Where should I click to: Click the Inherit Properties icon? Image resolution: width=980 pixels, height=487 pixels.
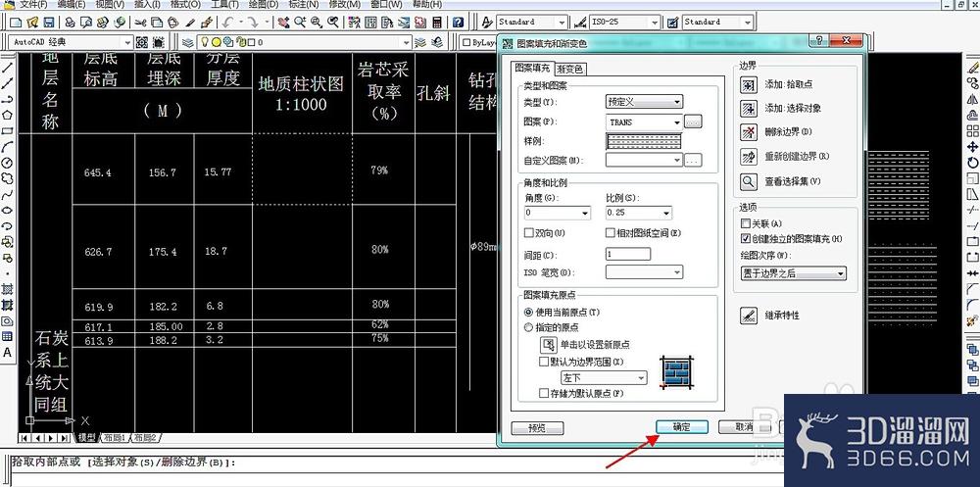tap(749, 316)
